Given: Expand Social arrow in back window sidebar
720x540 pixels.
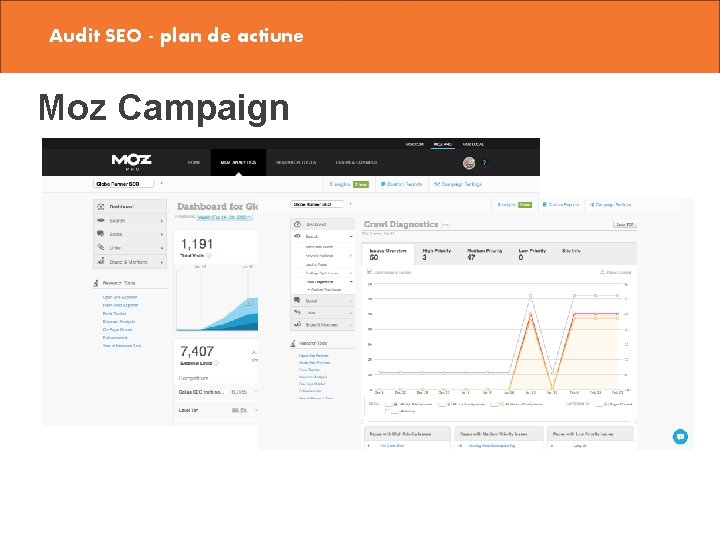Looking at the screenshot, I should tap(162, 234).
